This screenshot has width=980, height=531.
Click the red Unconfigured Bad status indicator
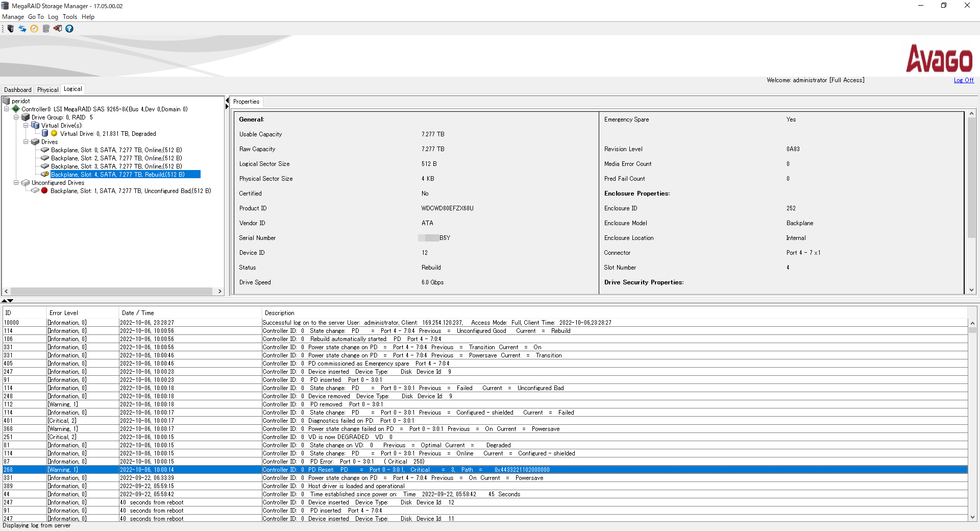tap(44, 190)
